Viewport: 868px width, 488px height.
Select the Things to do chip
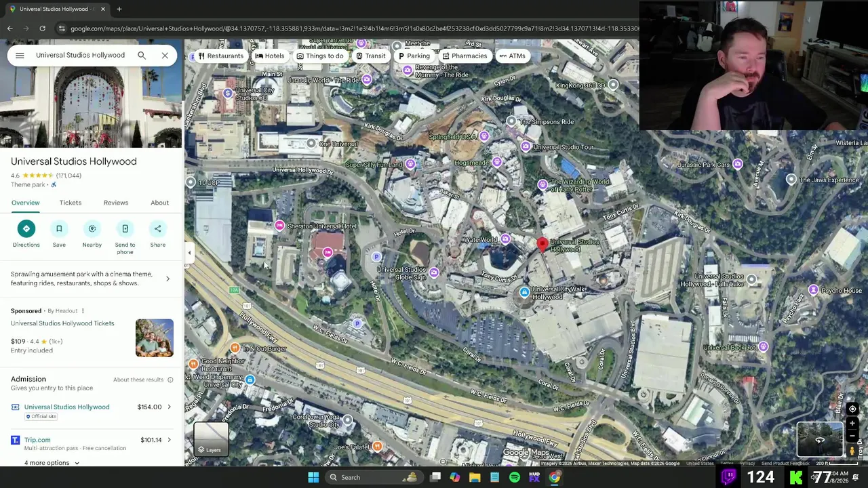[x=320, y=56]
